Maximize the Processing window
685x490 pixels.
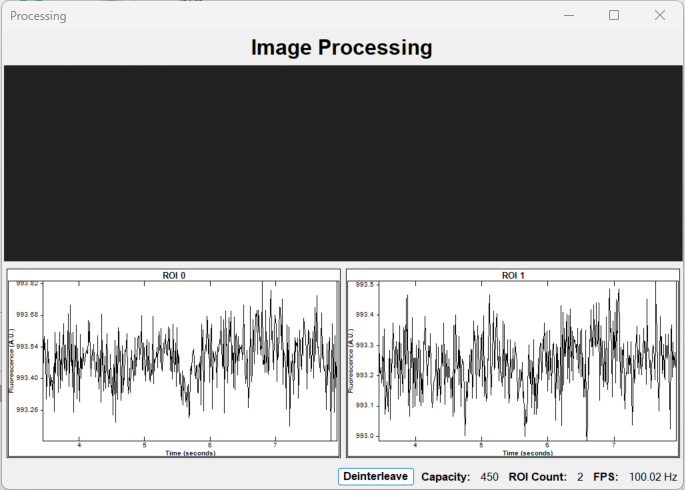pos(614,15)
